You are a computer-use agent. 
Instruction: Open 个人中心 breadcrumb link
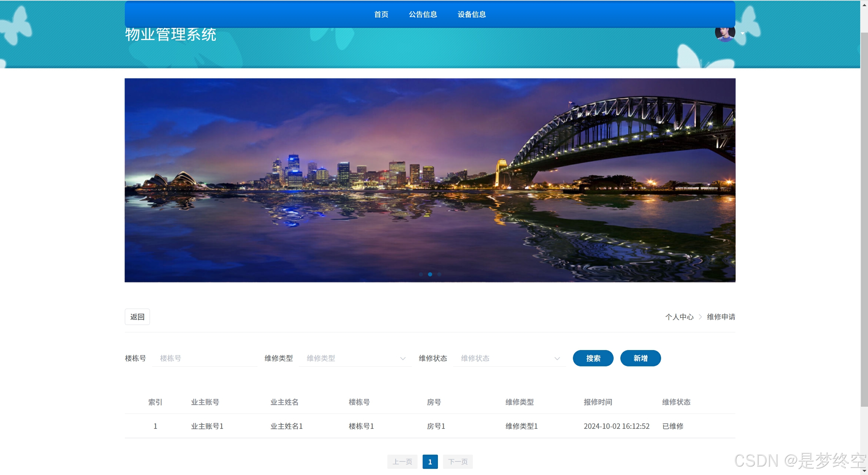(679, 317)
